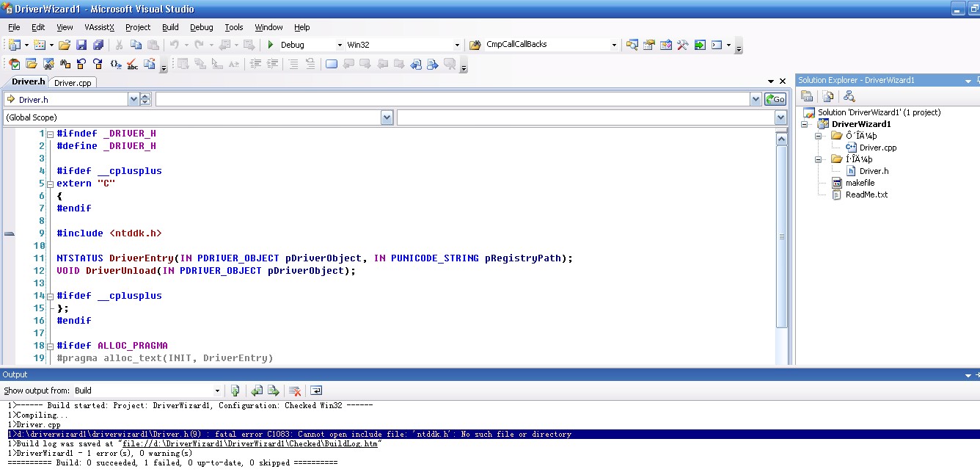Click the Paste icon in toolbar
This screenshot has height=472, width=980.
(x=152, y=45)
